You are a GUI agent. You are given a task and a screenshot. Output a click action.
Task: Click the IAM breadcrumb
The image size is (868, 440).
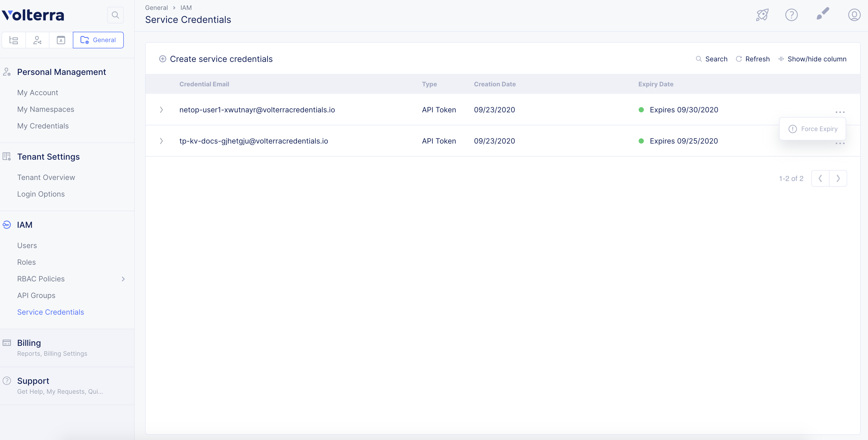186,8
